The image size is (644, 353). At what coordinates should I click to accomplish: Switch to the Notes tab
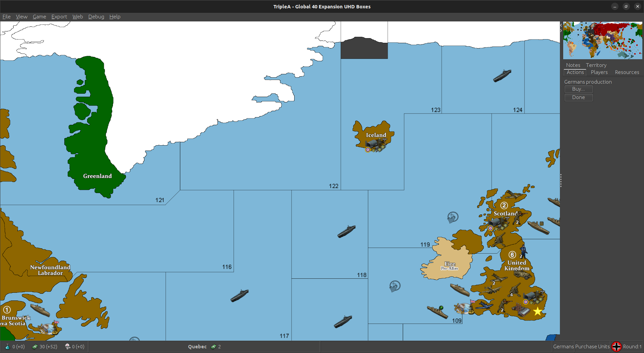573,65
